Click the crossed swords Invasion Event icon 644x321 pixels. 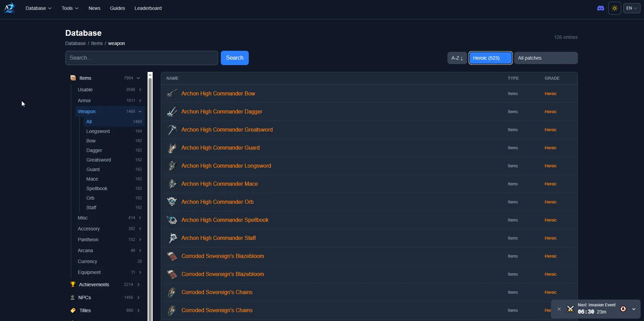[570, 309]
